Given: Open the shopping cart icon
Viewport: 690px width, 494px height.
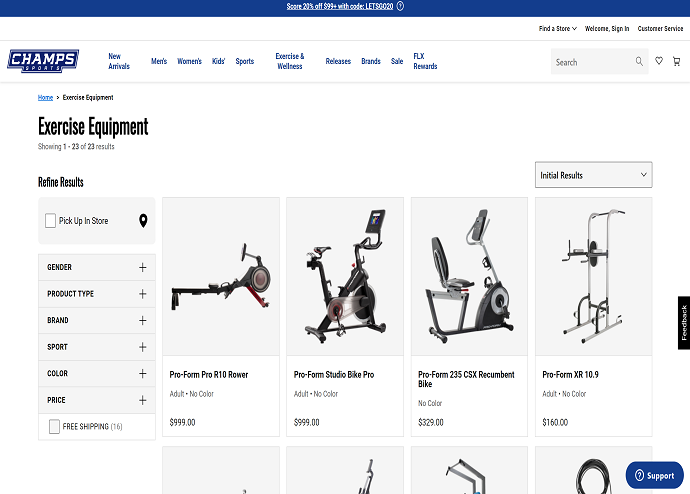Looking at the screenshot, I should 676,62.
